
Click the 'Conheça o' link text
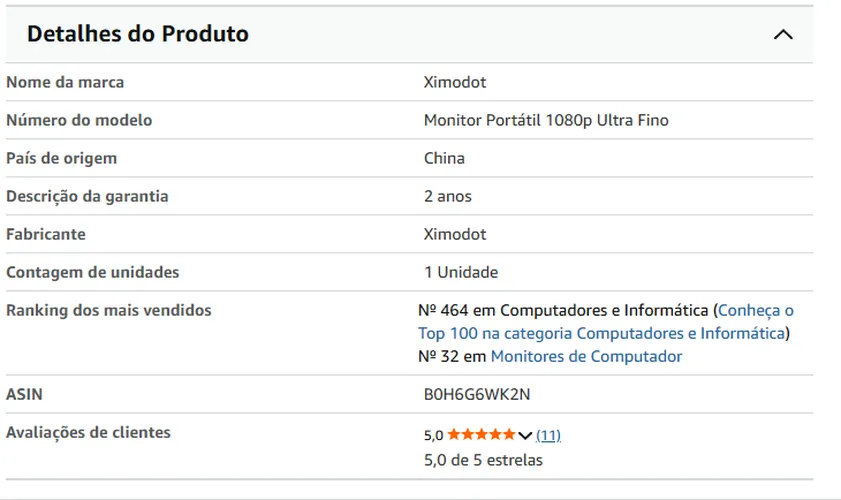point(756,310)
